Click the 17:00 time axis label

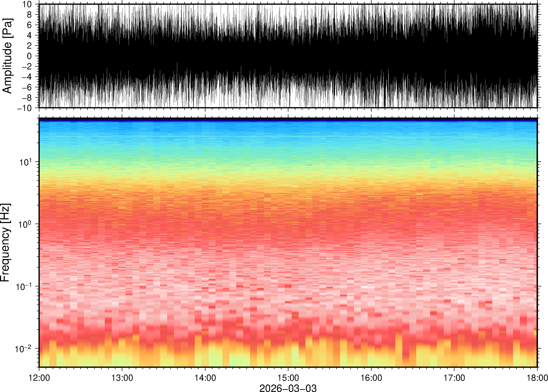coord(454,378)
